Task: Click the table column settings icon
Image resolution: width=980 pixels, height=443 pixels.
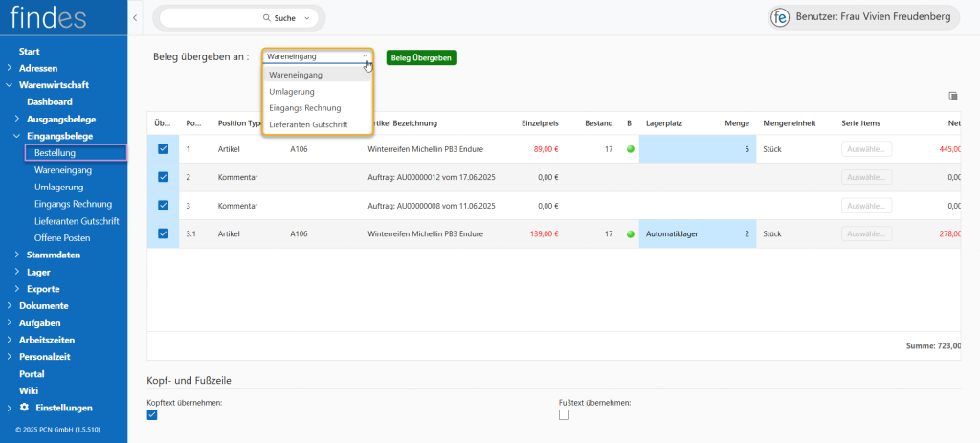Action: [952, 96]
